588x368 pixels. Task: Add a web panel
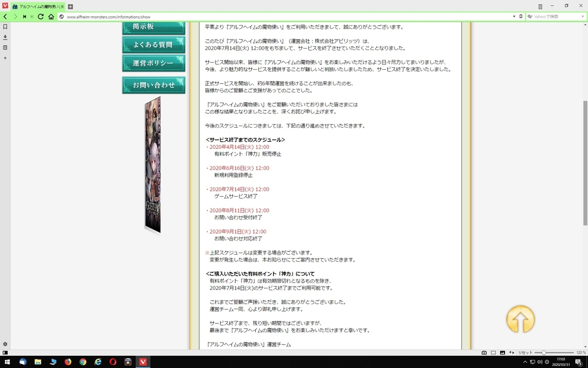5,58
